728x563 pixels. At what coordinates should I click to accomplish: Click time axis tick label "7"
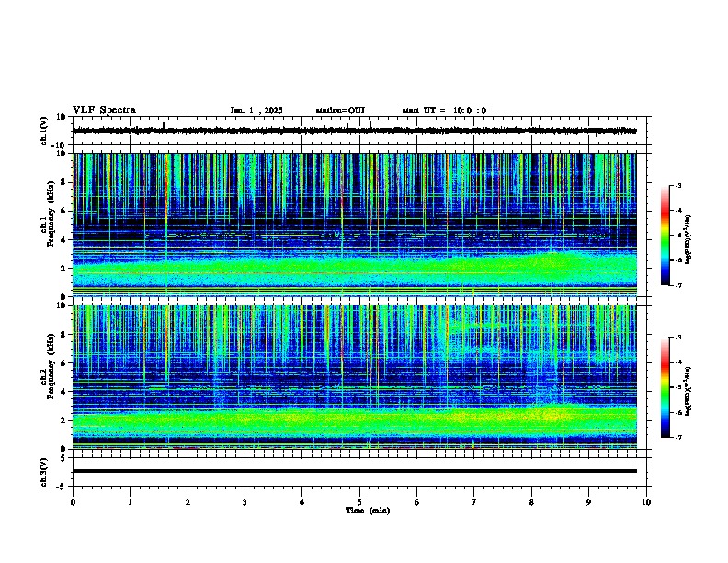tap(474, 502)
